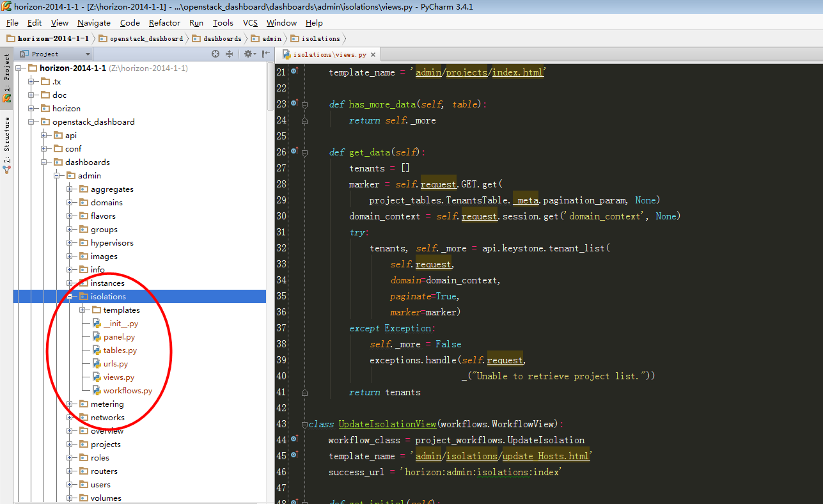Screen dimensions: 823x504
Task: Expand the templates folder node
Action: pos(83,310)
